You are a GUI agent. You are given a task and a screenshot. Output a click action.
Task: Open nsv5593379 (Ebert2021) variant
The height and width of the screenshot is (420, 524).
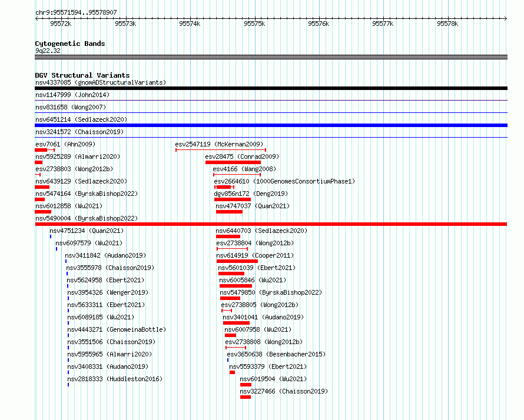(x=268, y=366)
